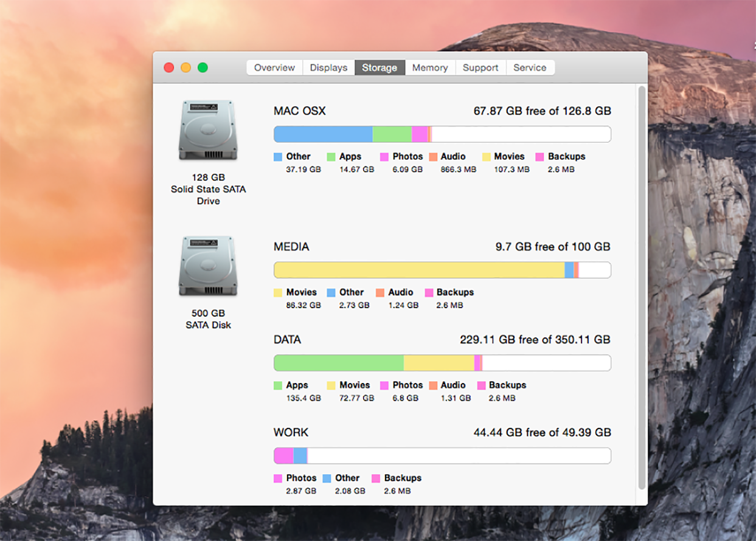Select the Storage tab

tap(380, 67)
